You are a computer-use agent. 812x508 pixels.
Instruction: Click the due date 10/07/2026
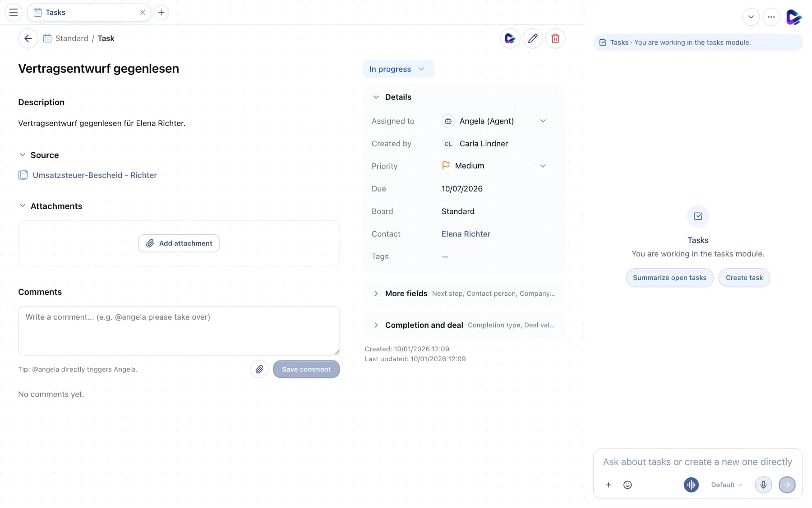pos(462,189)
